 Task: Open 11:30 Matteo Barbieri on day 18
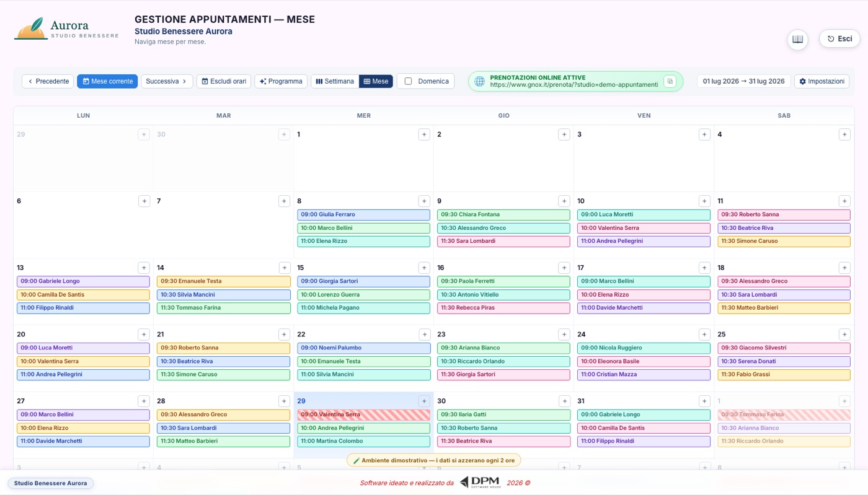click(784, 308)
